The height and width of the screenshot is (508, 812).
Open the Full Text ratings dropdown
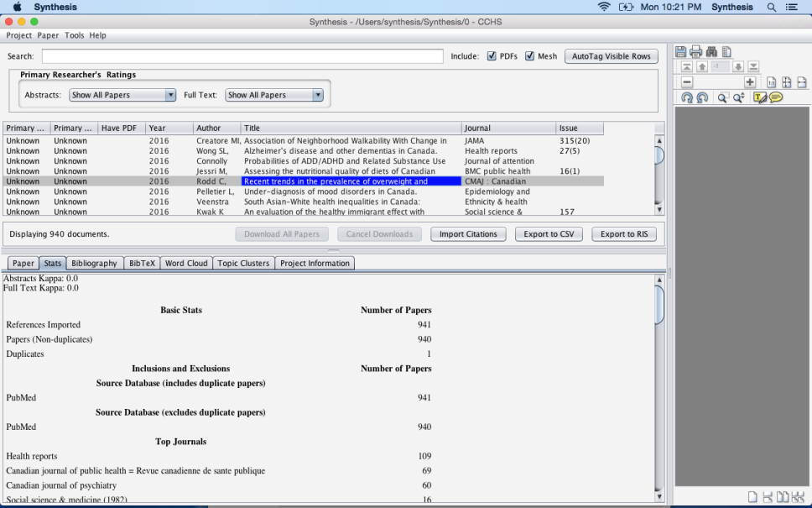coord(274,95)
